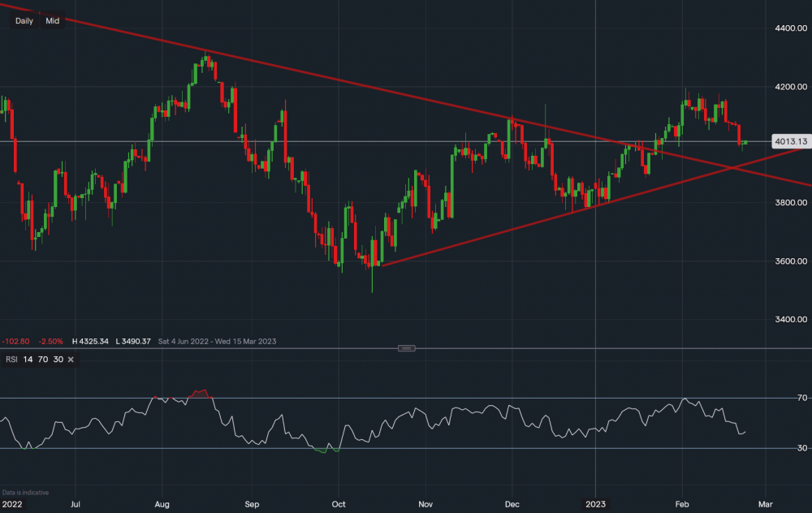Image resolution: width=812 pixels, height=513 pixels.
Task: Click the Data is indicative notice
Action: click(x=24, y=493)
